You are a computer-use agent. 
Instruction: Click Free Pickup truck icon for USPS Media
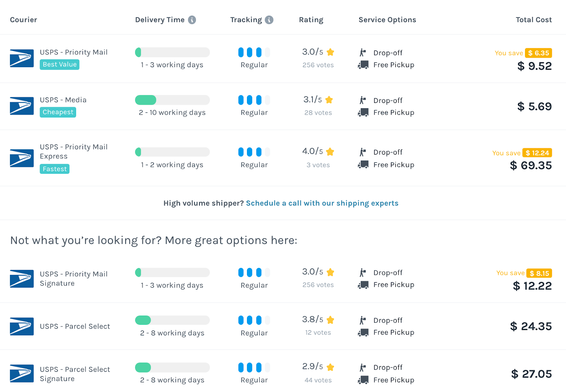(363, 113)
